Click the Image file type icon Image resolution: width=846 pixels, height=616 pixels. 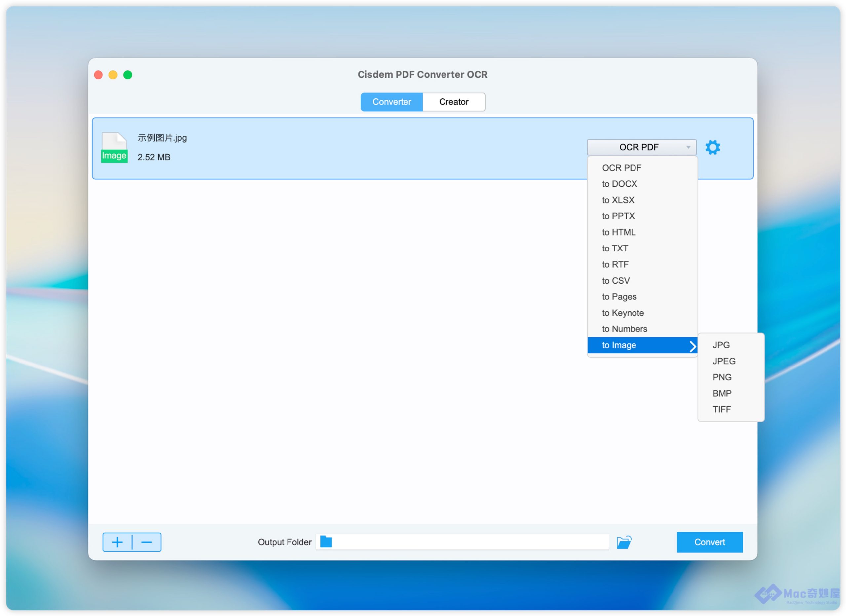(114, 148)
